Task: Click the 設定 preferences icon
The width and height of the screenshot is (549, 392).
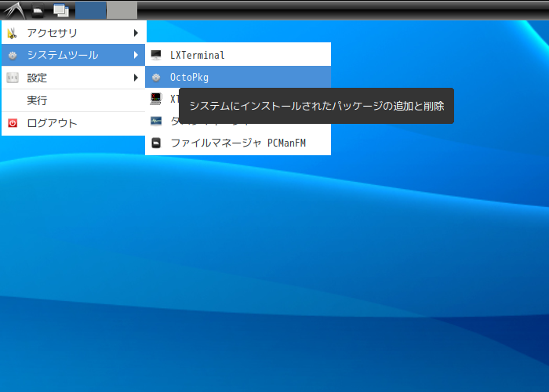Action: (x=13, y=78)
